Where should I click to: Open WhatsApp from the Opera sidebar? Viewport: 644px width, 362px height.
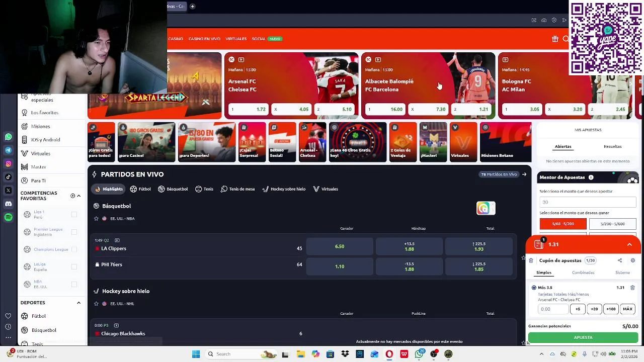click(x=8, y=137)
